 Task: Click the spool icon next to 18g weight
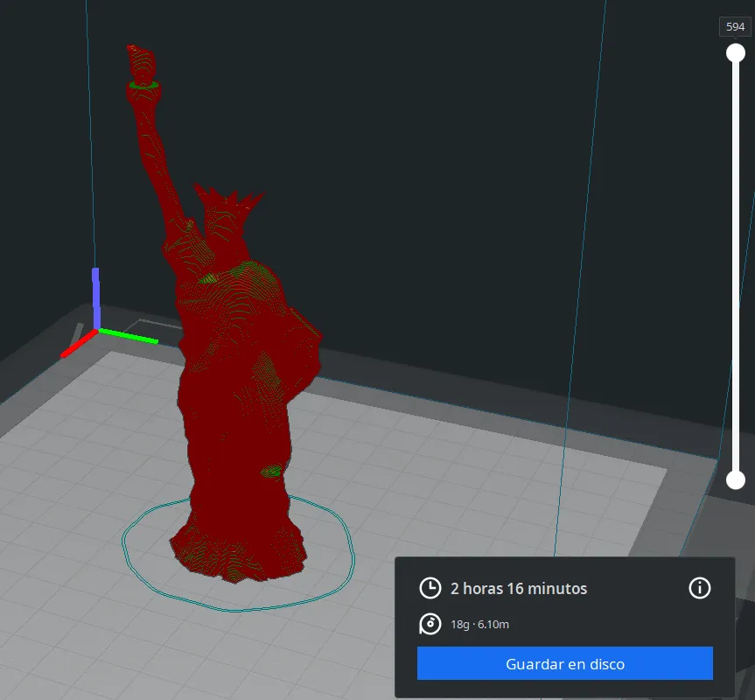pos(430,625)
